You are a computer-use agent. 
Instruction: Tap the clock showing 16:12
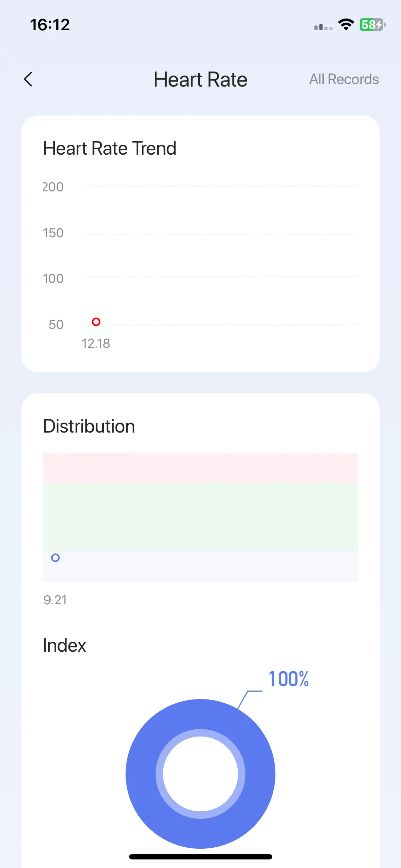50,25
